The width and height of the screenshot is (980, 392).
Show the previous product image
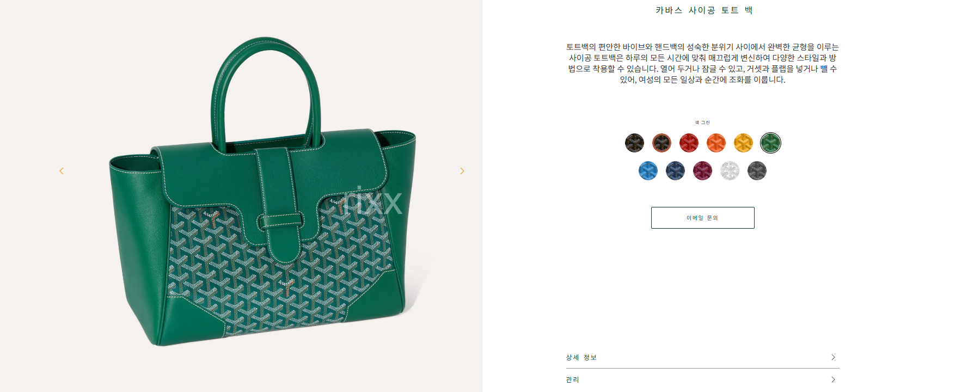click(62, 171)
